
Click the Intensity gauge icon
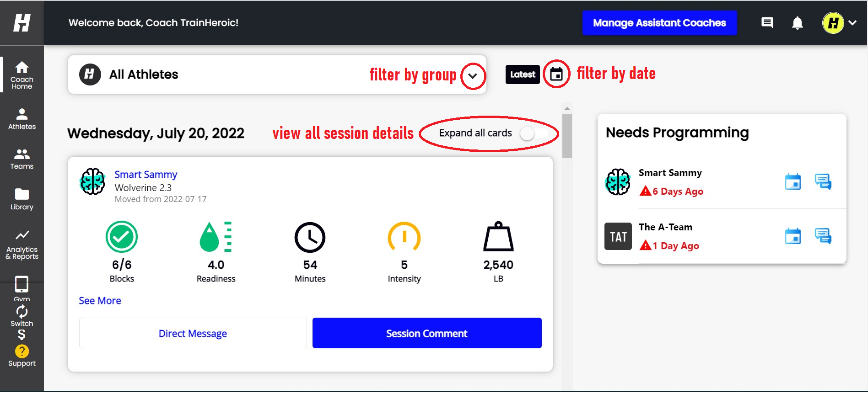(x=404, y=237)
